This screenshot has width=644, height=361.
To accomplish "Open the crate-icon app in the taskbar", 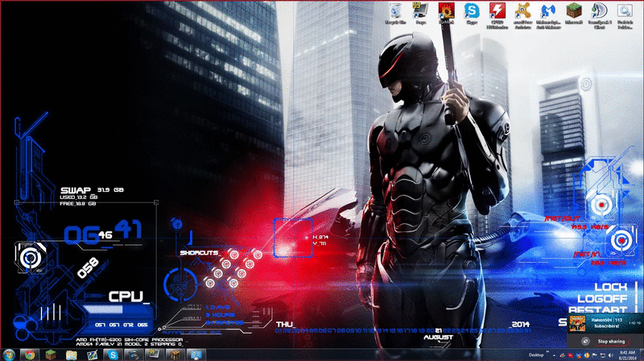I will click(175, 355).
